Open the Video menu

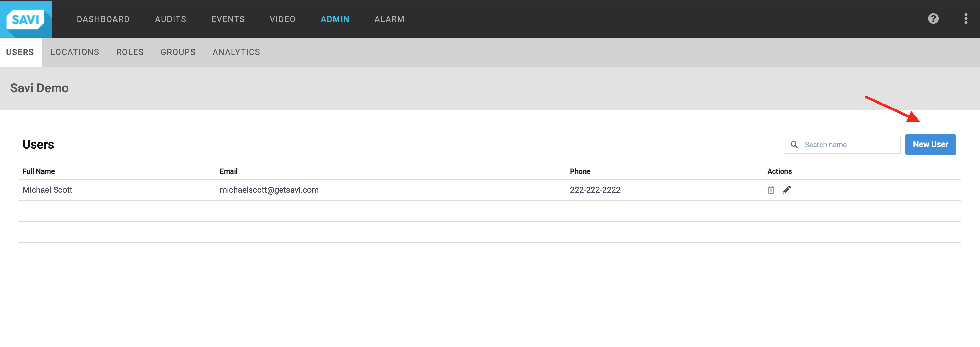tap(283, 19)
